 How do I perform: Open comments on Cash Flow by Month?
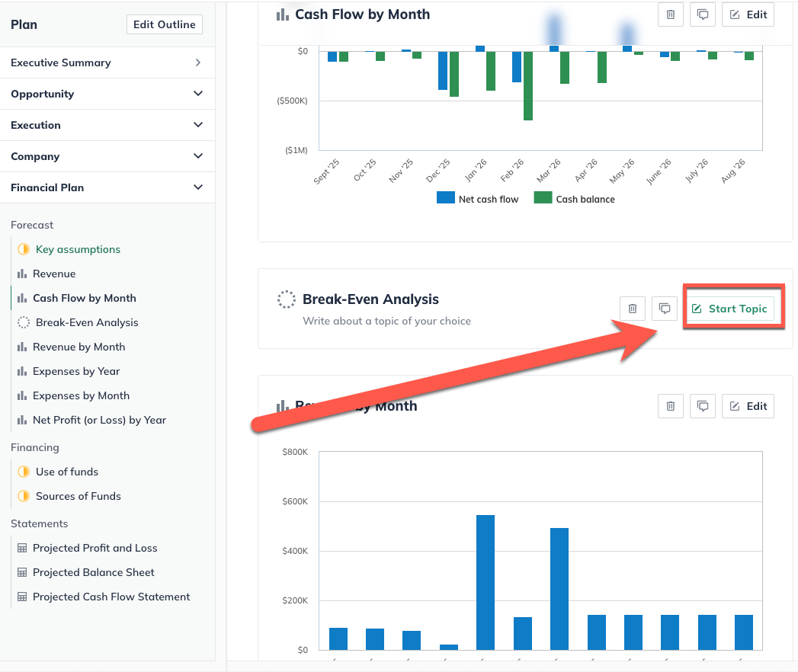point(703,14)
